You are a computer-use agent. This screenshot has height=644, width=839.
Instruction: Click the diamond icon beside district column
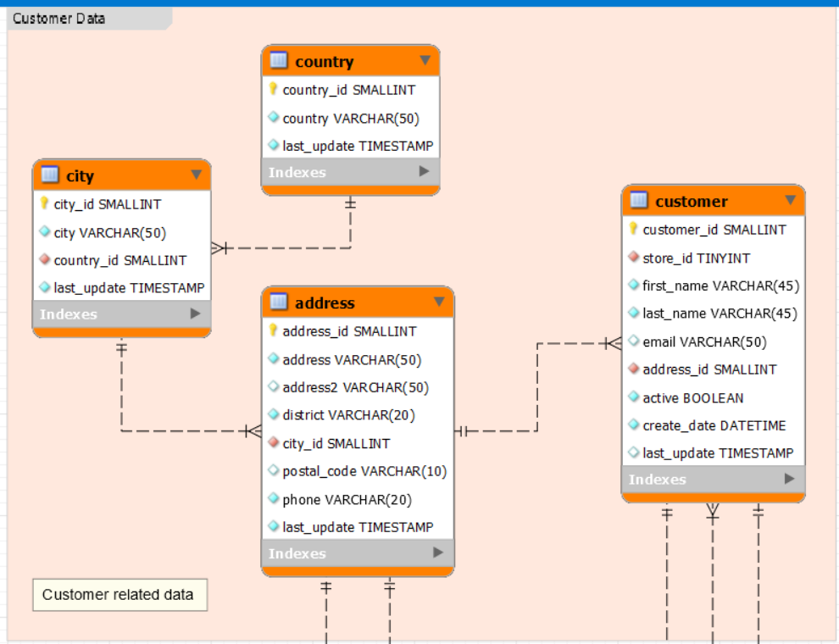click(274, 414)
